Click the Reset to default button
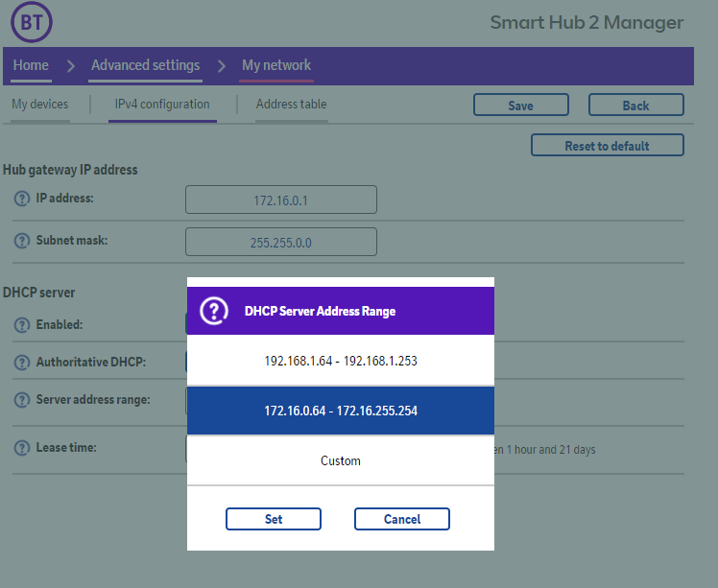The width and height of the screenshot is (718, 588). click(607, 146)
